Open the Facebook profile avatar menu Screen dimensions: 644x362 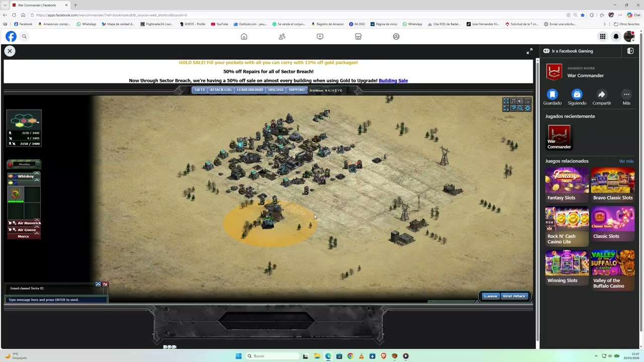[x=629, y=36]
